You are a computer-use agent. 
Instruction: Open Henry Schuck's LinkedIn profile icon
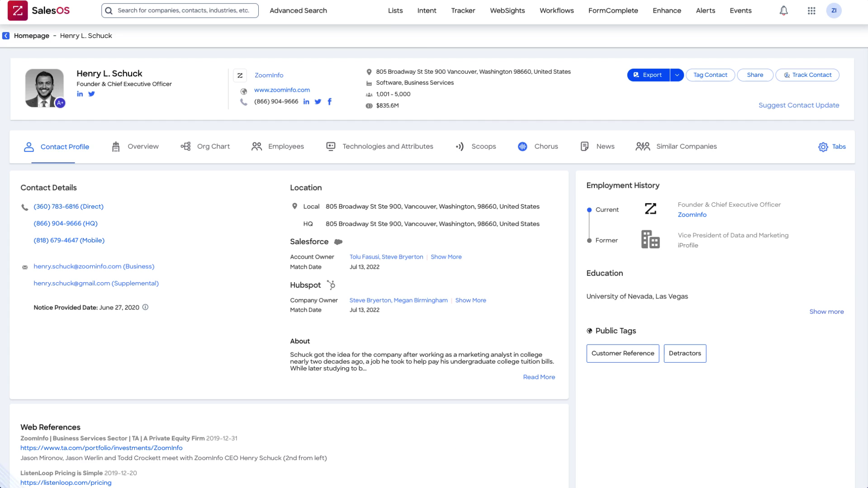(x=80, y=94)
